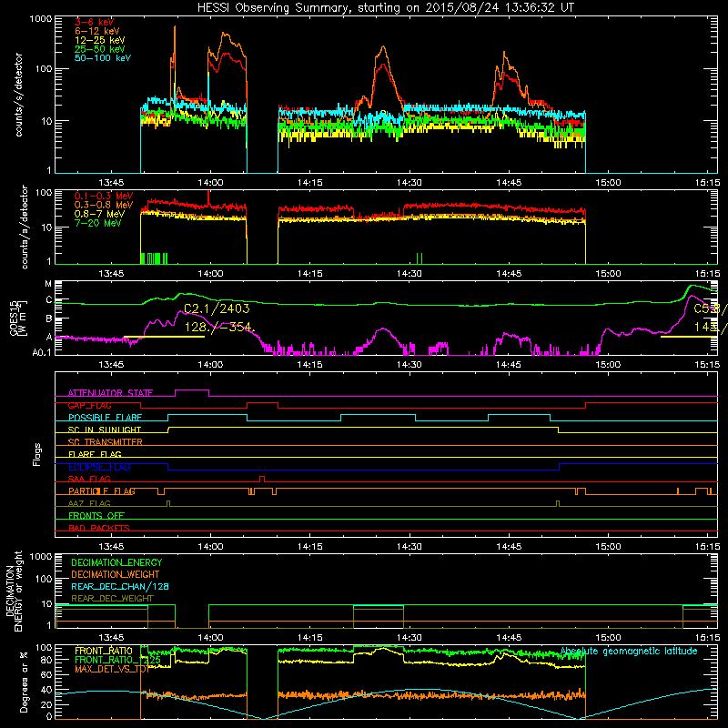728x728 pixels.
Task: Click the HESSI Observing Summary title text
Action: 386,8
